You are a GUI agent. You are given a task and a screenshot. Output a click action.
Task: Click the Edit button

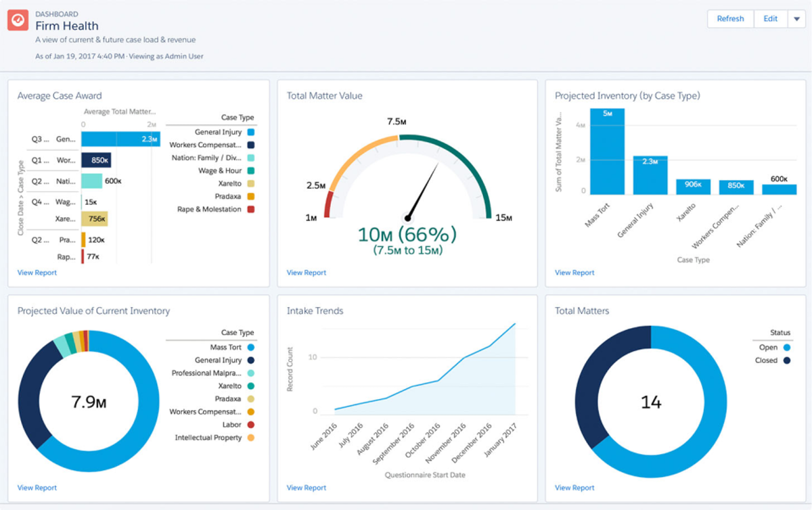pos(771,19)
